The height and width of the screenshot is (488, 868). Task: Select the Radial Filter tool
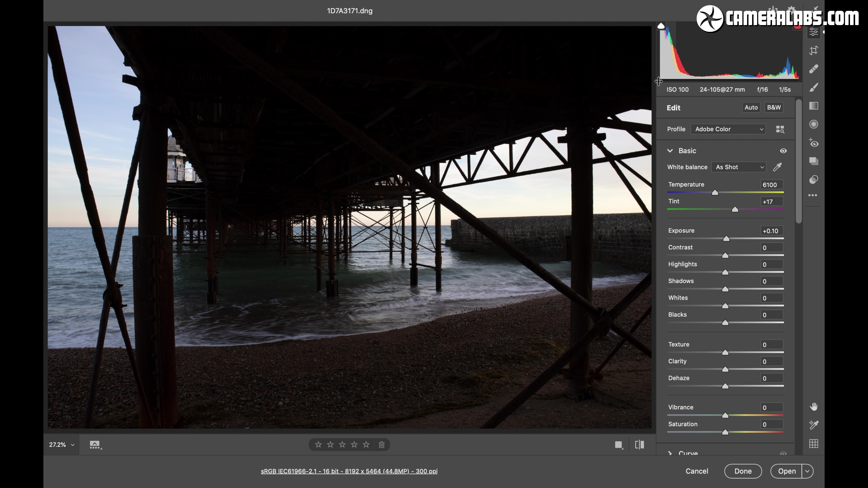814,124
